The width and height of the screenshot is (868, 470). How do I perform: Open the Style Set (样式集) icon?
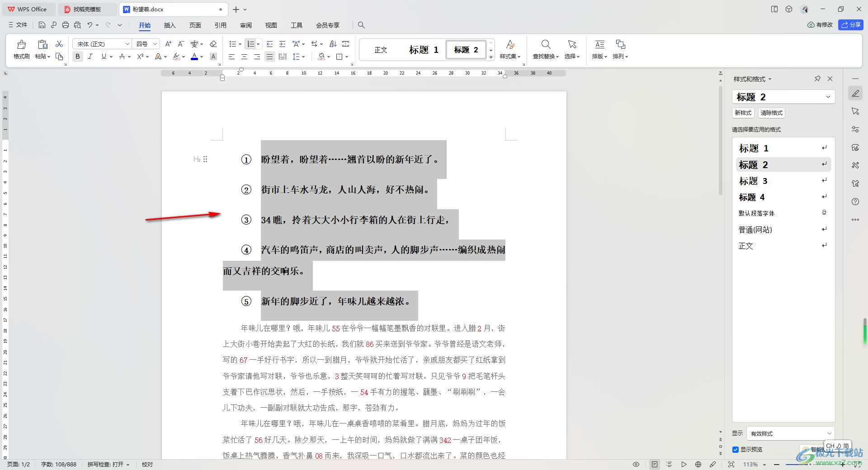click(x=510, y=44)
